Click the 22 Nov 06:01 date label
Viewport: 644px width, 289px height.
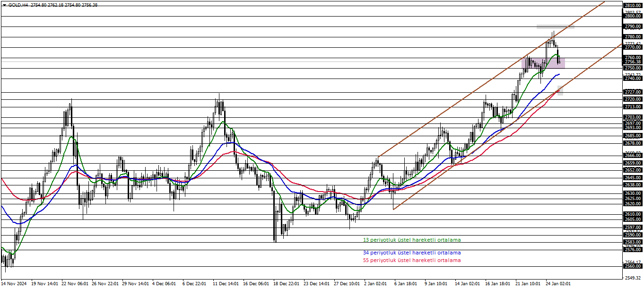pyautogui.click(x=75, y=284)
